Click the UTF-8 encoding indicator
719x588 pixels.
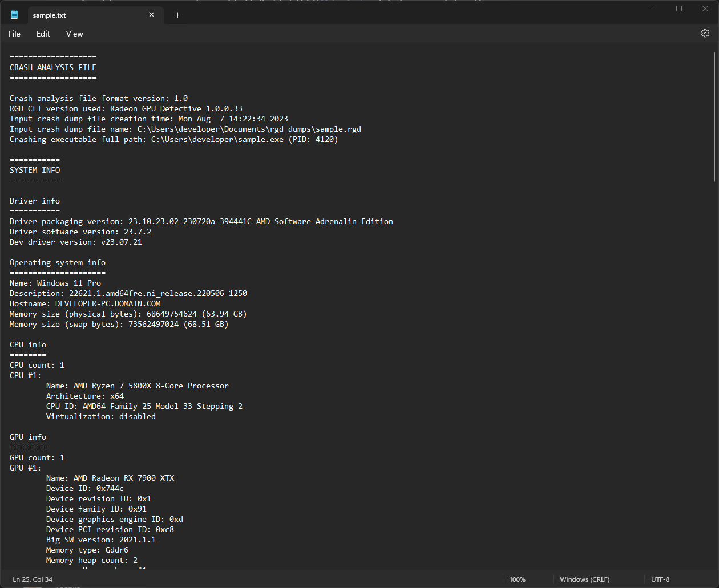click(x=660, y=579)
